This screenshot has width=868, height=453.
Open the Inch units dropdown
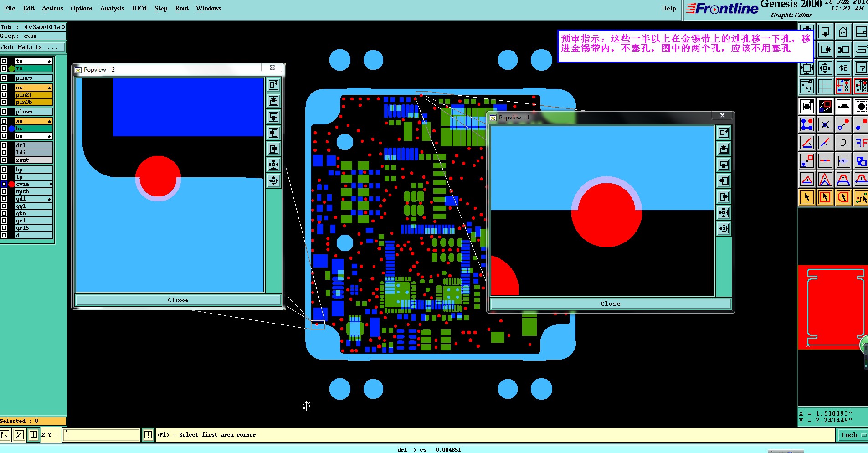pyautogui.click(x=852, y=435)
